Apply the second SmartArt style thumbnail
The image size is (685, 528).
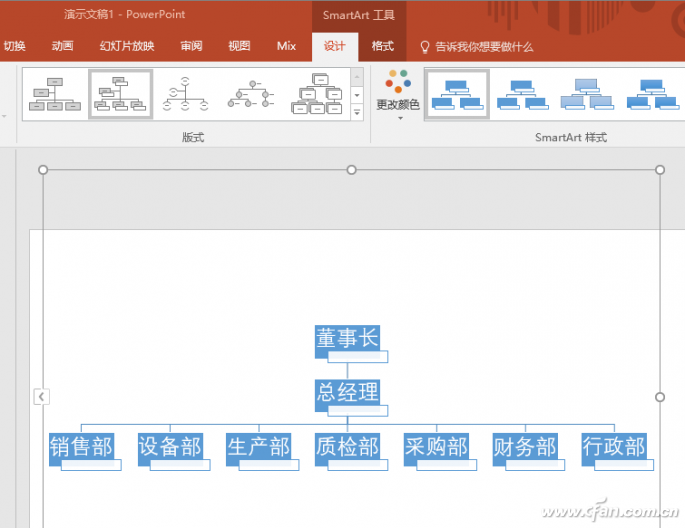522,94
